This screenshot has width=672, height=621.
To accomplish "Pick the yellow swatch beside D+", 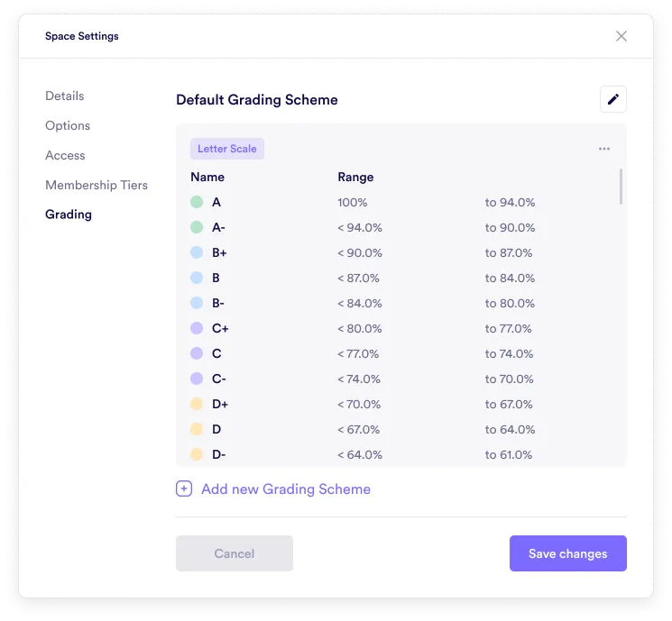I will 197,405.
